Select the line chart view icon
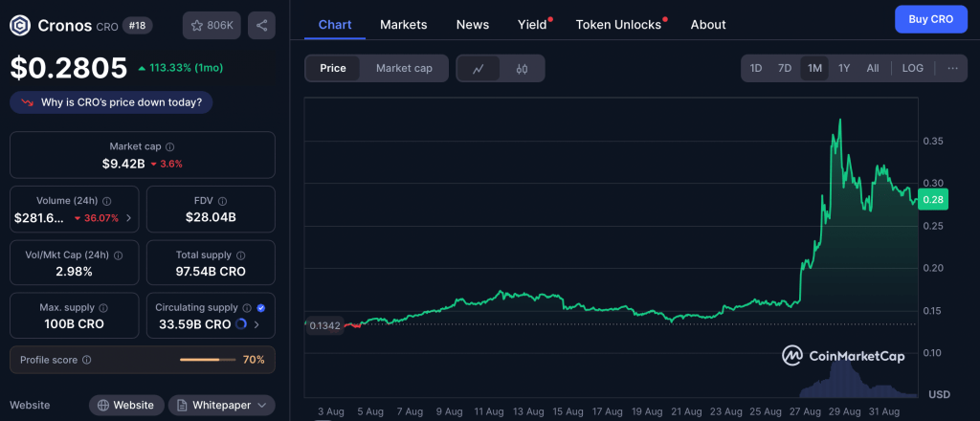Viewport: 980px width, 421px height. [x=479, y=68]
